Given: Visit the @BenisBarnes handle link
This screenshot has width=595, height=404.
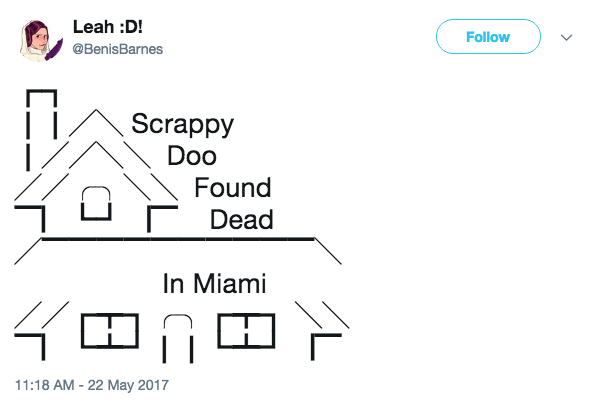Looking at the screenshot, I should click(117, 49).
